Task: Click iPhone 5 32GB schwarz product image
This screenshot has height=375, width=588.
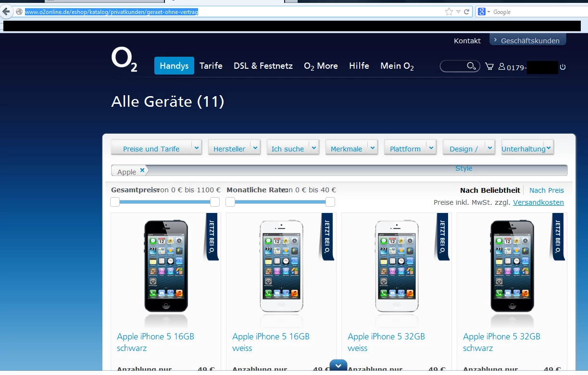Action: pyautogui.click(x=512, y=266)
